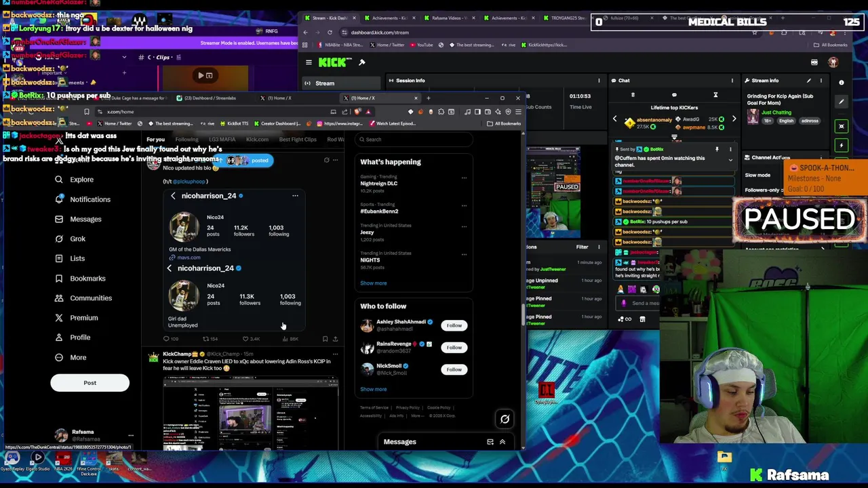This screenshot has width=868, height=488.
Task: Open options for NIGHTS trend
Action: [464, 254]
